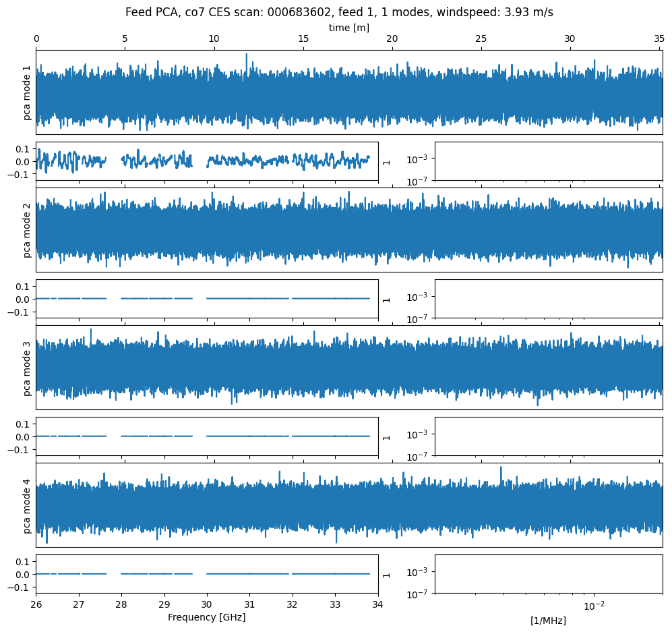Click the 26 tick on the frequency axis
Screen dimensions: 672x632
click(x=36, y=604)
